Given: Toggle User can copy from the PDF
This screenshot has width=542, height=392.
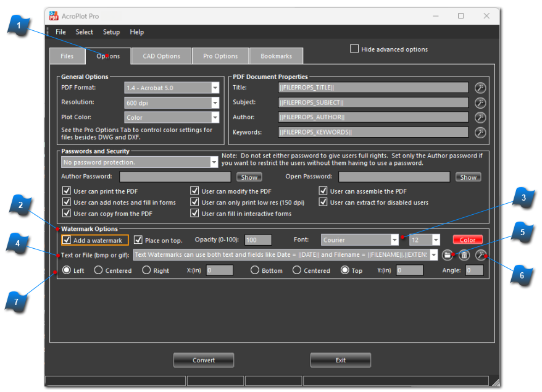Looking at the screenshot, I should [67, 213].
